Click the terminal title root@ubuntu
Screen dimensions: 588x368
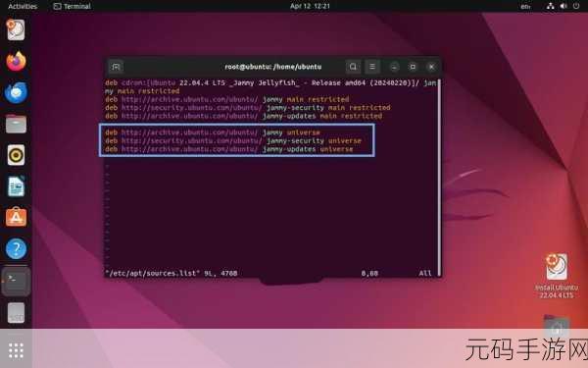[x=273, y=67]
